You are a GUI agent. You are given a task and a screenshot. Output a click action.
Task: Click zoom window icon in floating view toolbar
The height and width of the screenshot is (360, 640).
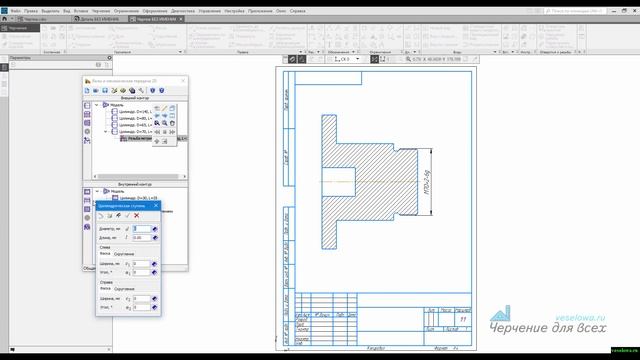click(x=157, y=123)
